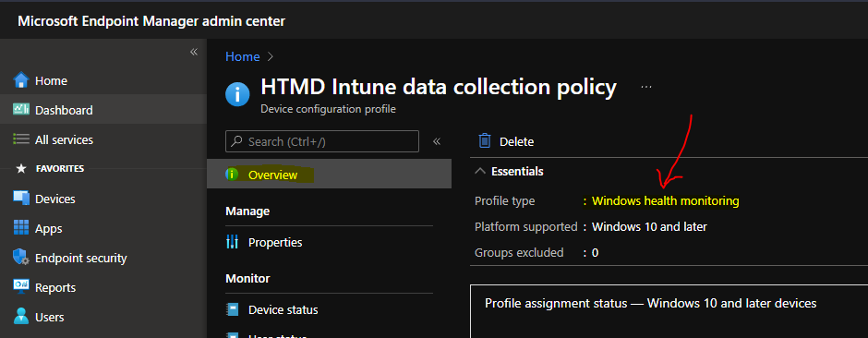868x338 pixels.
Task: Click the Favorites star icon
Action: [x=21, y=168]
